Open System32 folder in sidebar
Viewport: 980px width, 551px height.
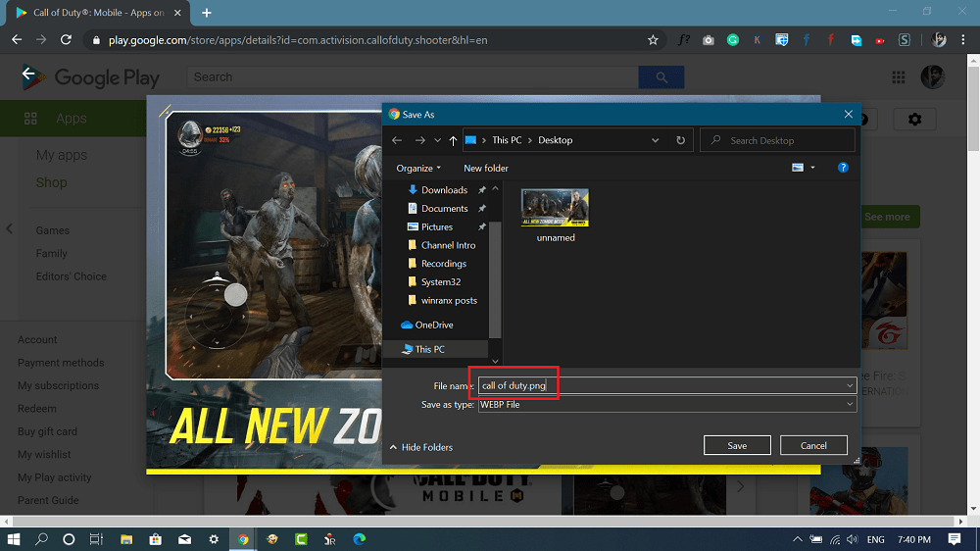pyautogui.click(x=440, y=281)
